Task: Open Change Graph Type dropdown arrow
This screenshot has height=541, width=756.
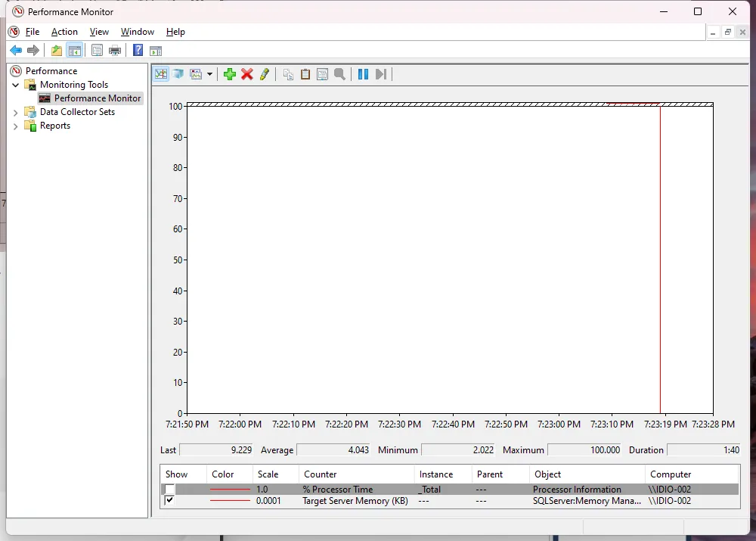Action: click(209, 74)
